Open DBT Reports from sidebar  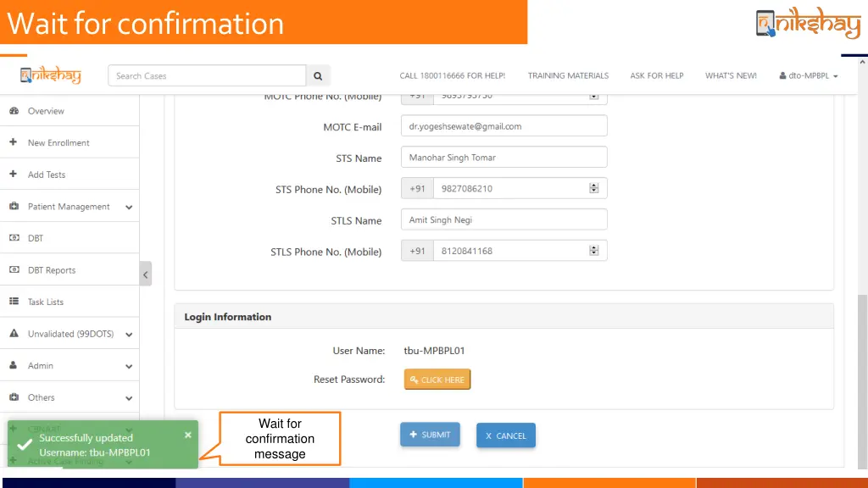(x=52, y=270)
